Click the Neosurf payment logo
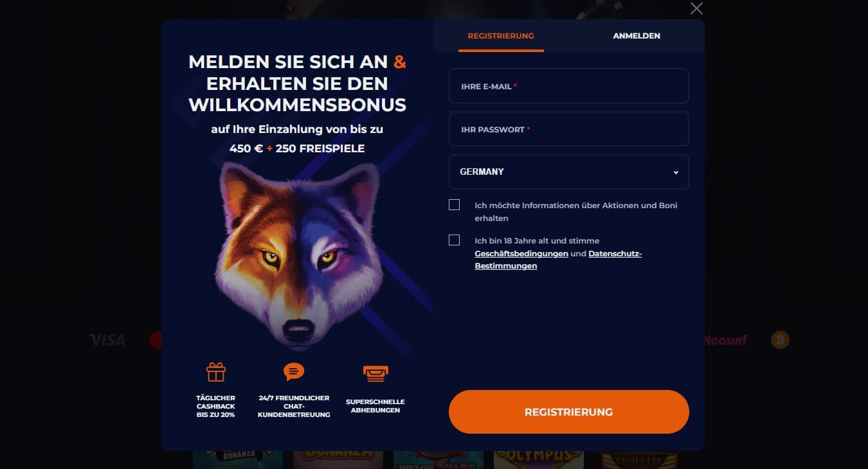Image resolution: width=868 pixels, height=469 pixels. pos(725,340)
